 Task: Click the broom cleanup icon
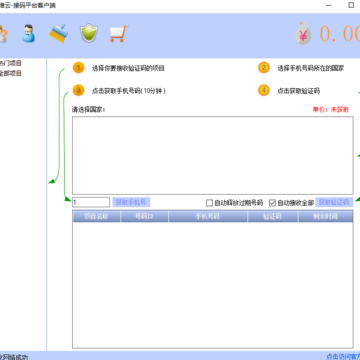(x=59, y=33)
